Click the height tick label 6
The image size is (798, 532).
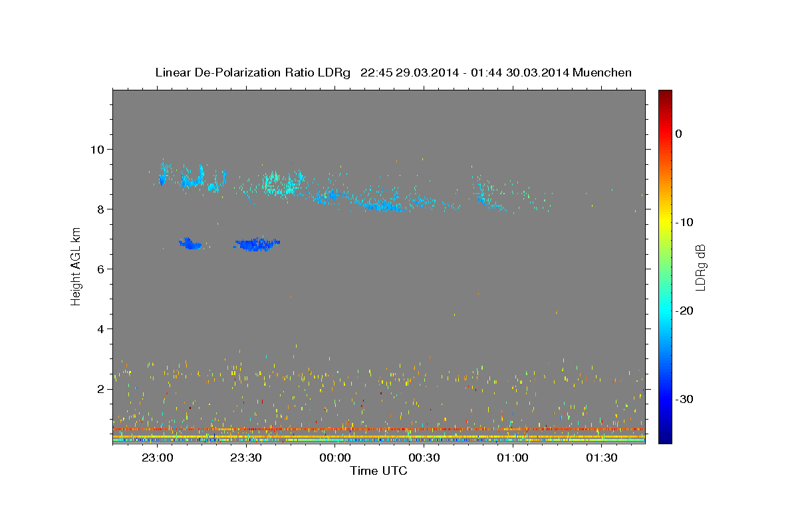[x=102, y=269]
